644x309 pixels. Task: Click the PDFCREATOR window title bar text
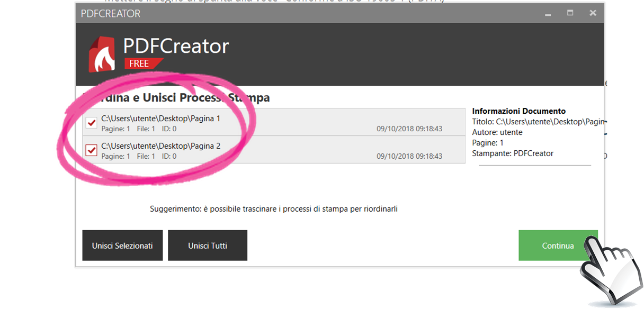tap(111, 14)
